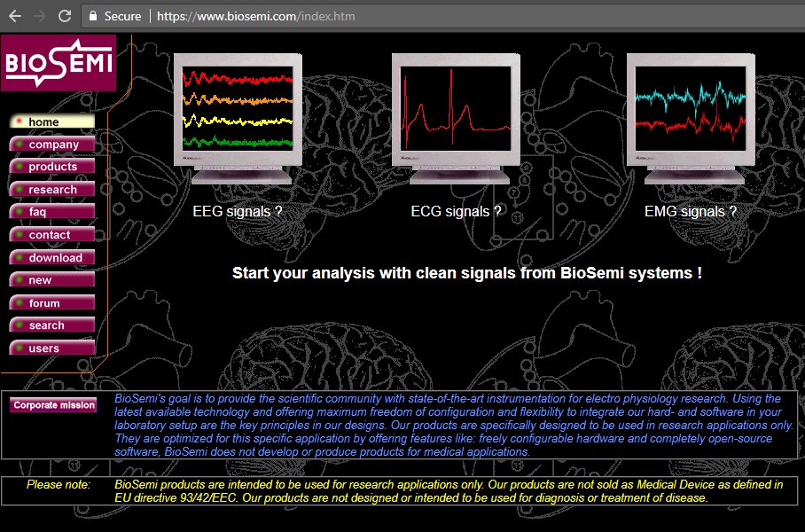The image size is (805, 532).
Task: Click the 'EEG signals ?' caption
Action: click(x=238, y=212)
